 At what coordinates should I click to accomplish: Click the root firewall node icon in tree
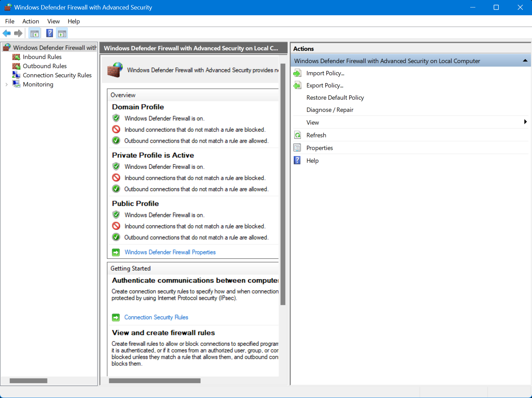point(7,47)
